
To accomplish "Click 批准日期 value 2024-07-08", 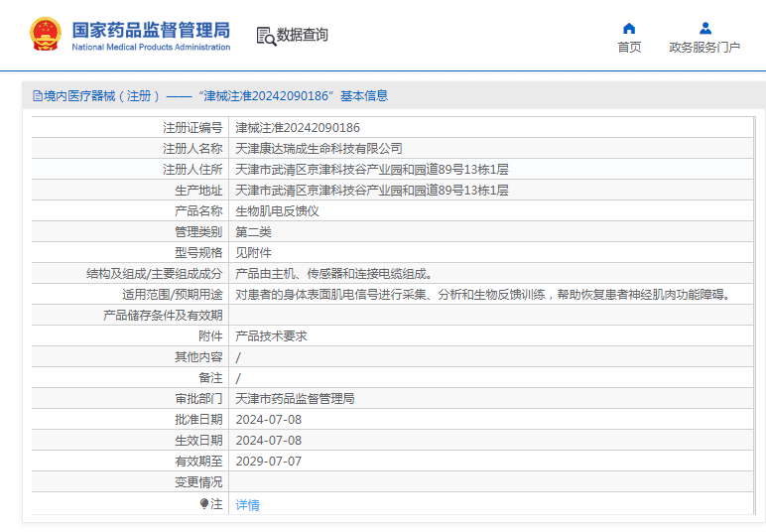I will click(x=269, y=420).
